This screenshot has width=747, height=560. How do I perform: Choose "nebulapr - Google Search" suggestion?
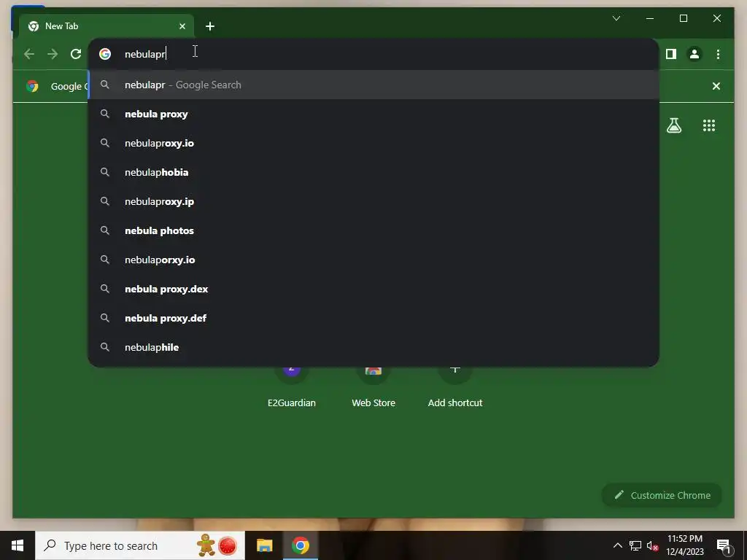[373, 85]
